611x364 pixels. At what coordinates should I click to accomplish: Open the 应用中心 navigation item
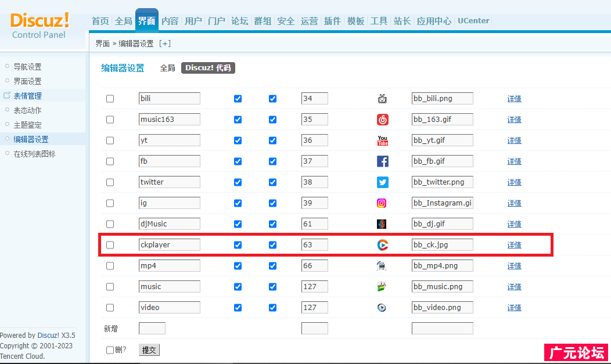tap(434, 21)
